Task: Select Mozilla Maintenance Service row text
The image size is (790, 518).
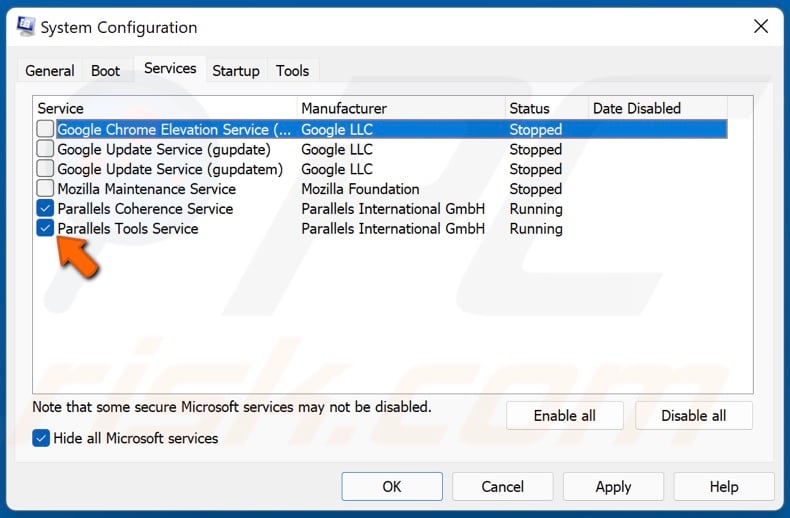Action: (x=147, y=188)
